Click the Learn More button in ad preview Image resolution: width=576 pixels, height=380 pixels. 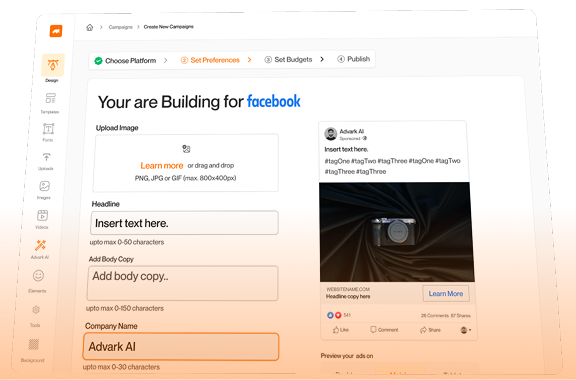446,294
